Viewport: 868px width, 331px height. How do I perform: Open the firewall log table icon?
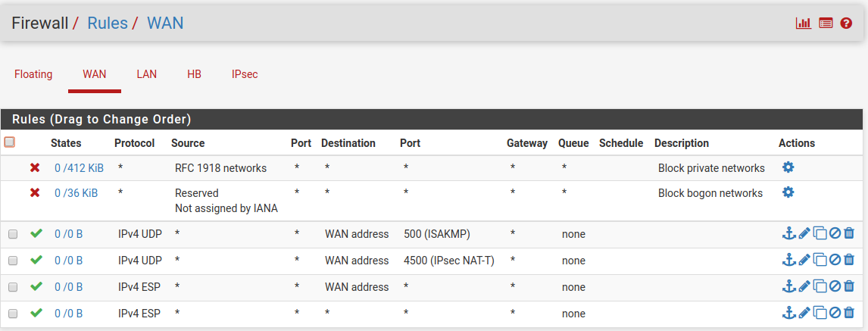coord(826,23)
